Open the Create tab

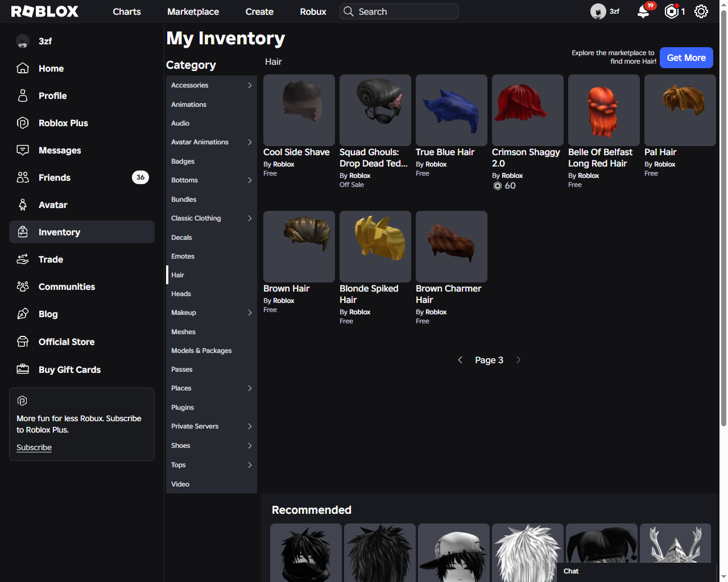coord(259,11)
